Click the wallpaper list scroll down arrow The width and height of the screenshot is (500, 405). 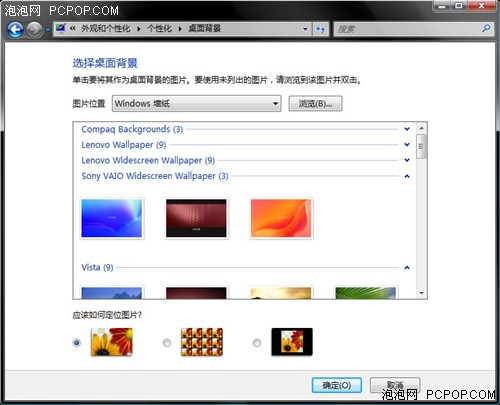click(x=421, y=293)
